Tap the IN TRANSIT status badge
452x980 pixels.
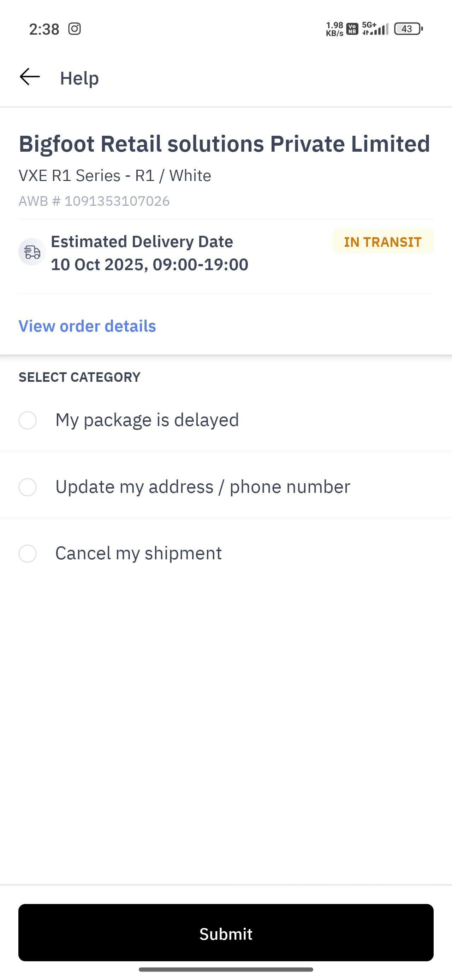click(382, 241)
